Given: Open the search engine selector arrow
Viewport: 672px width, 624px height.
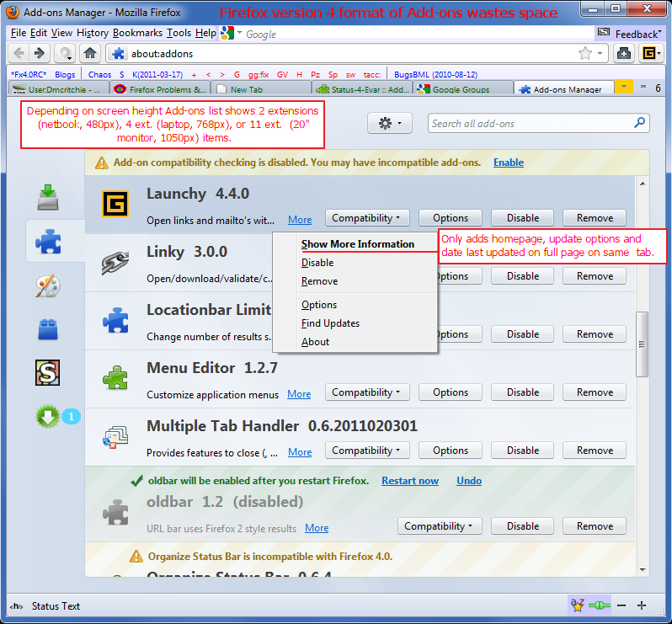Looking at the screenshot, I should [x=239, y=33].
